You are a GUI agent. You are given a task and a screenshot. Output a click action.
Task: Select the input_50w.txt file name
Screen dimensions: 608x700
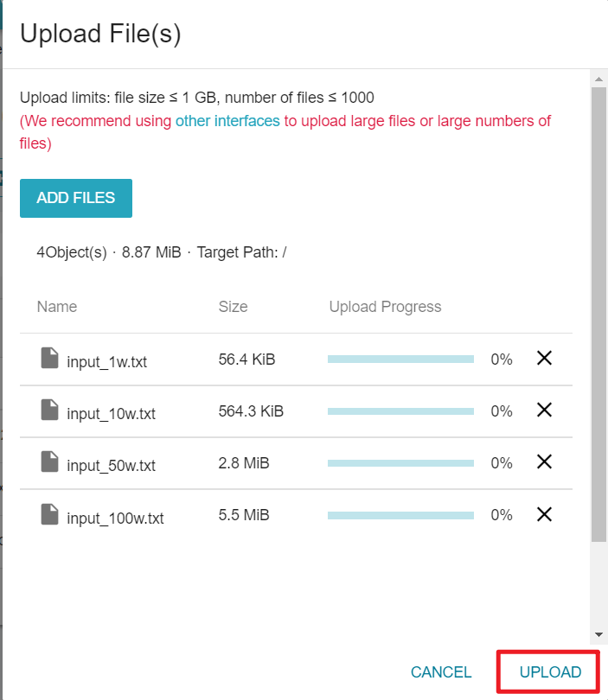pyautogui.click(x=111, y=466)
